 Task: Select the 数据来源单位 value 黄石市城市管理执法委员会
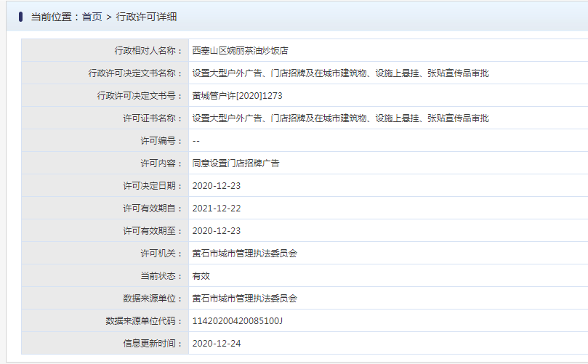pos(244,299)
